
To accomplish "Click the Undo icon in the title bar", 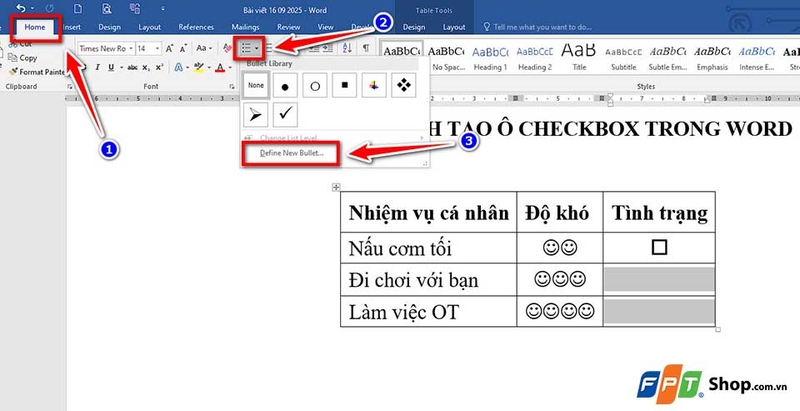I will [21, 9].
